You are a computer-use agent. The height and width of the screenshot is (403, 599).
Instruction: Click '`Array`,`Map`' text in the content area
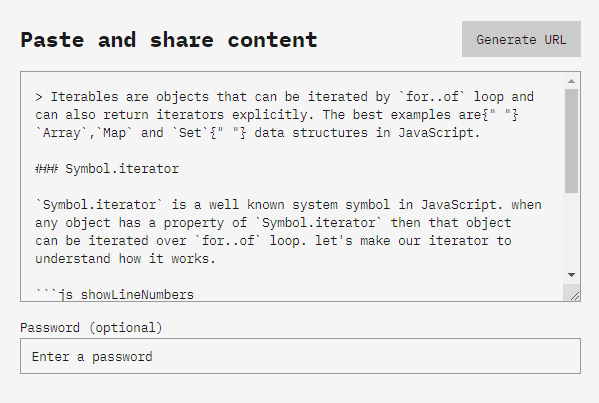pos(84,133)
